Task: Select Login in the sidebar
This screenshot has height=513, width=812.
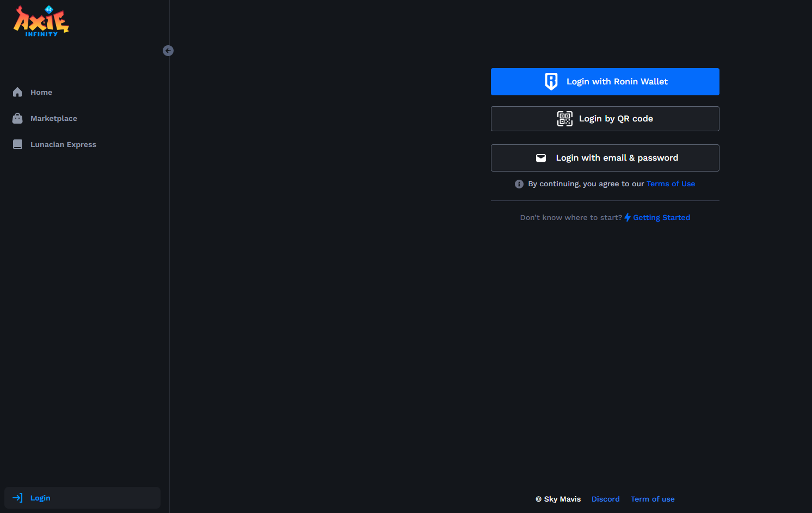Action: 82,498
